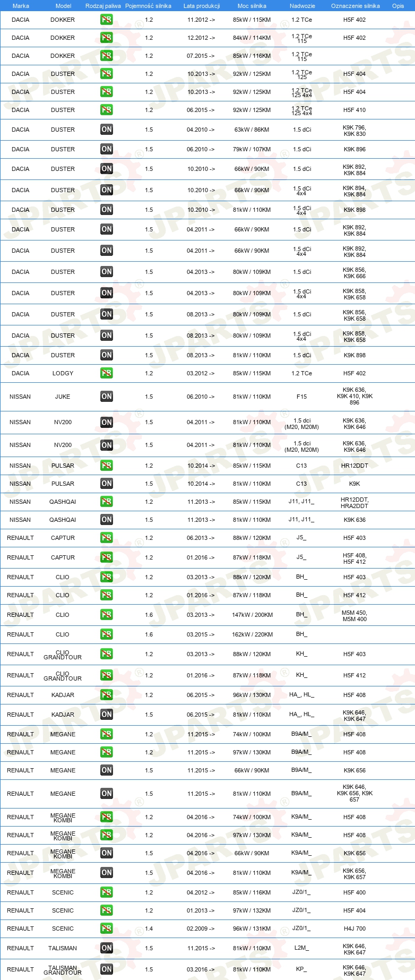Image resolution: width=415 pixels, height=980 pixels.
Task: Click the Opis column header
Action: [398, 6]
